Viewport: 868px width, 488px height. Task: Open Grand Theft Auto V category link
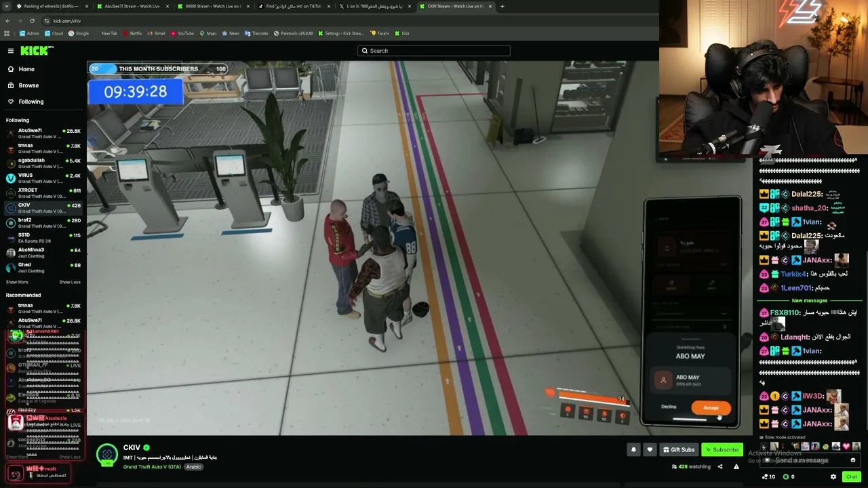point(152,466)
